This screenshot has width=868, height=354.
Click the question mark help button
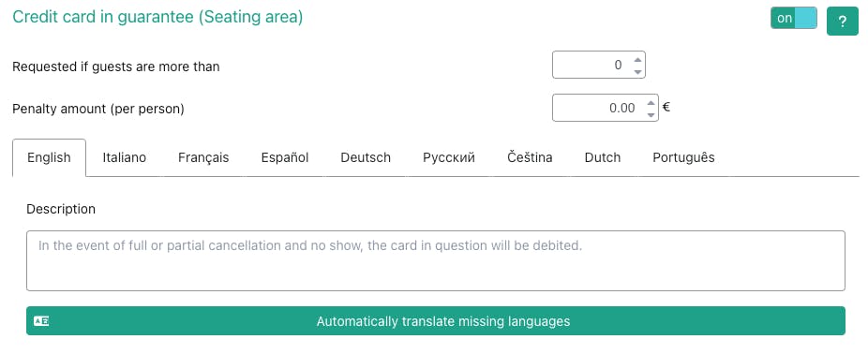[x=842, y=22]
